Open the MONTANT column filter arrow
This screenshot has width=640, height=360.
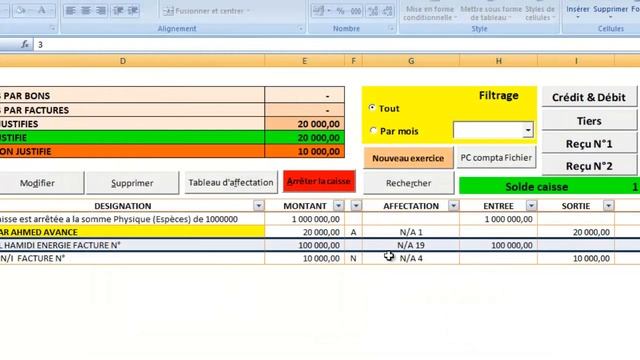coord(338,206)
